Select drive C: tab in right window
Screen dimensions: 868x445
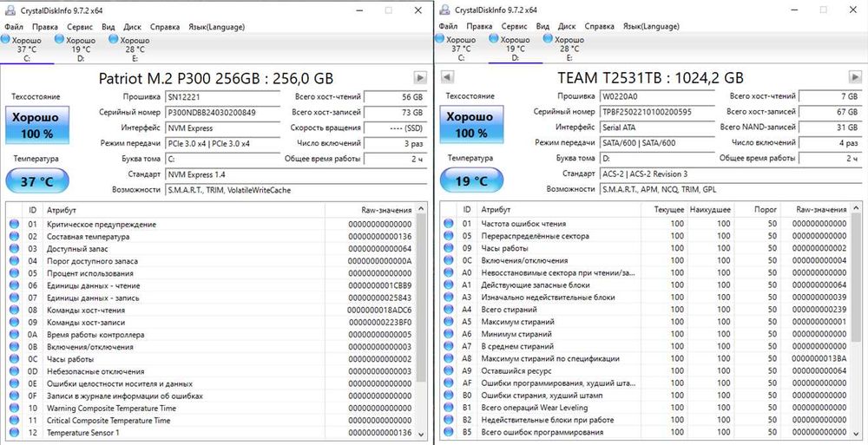(461, 49)
